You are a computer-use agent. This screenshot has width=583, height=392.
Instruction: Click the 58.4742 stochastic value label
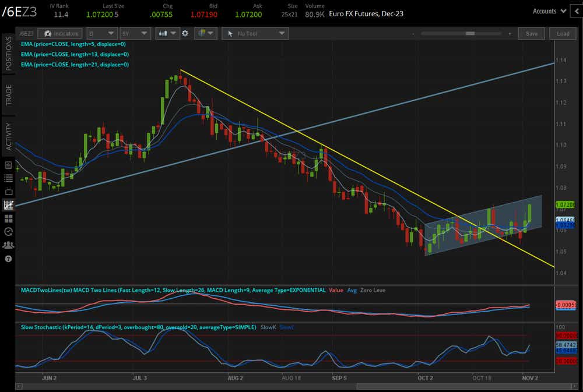pos(566,345)
